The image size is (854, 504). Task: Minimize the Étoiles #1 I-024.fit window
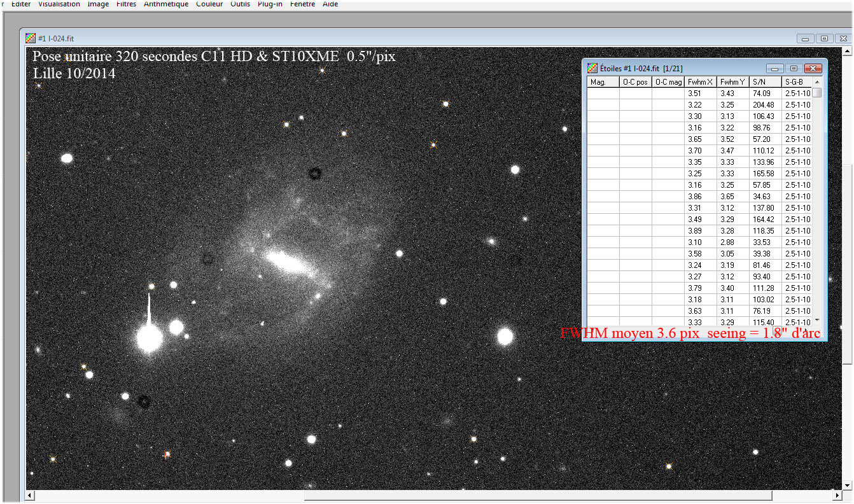(775, 68)
